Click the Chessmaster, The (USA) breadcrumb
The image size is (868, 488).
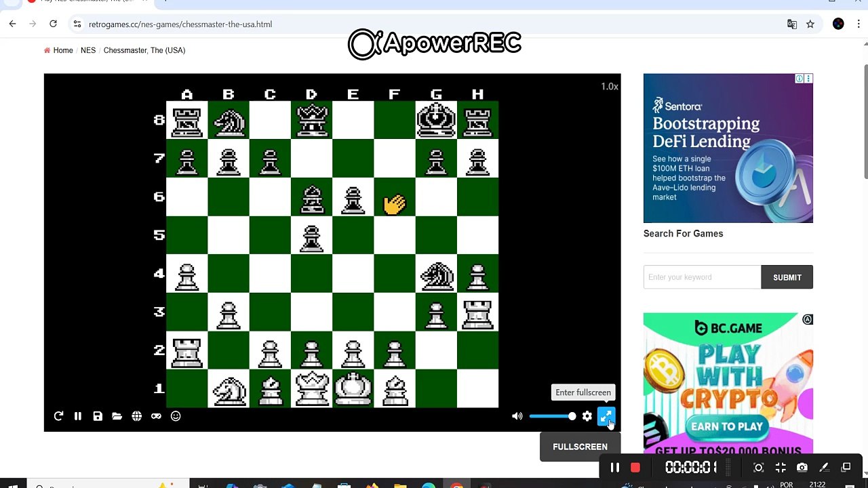tap(144, 50)
